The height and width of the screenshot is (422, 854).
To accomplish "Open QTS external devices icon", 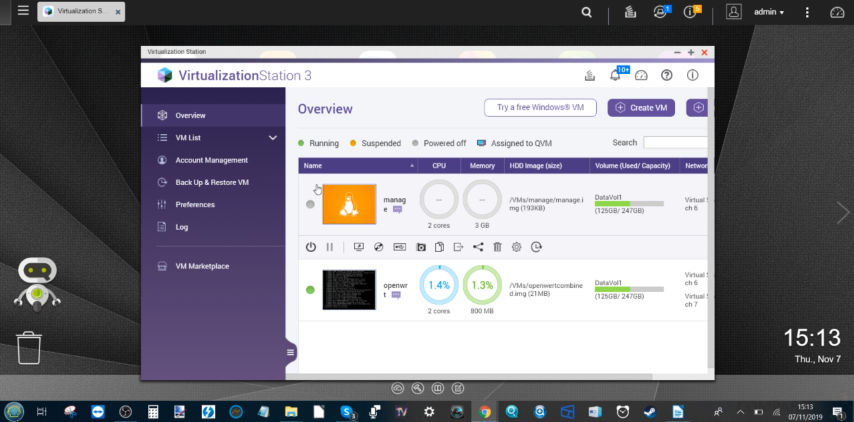I will tap(661, 12).
